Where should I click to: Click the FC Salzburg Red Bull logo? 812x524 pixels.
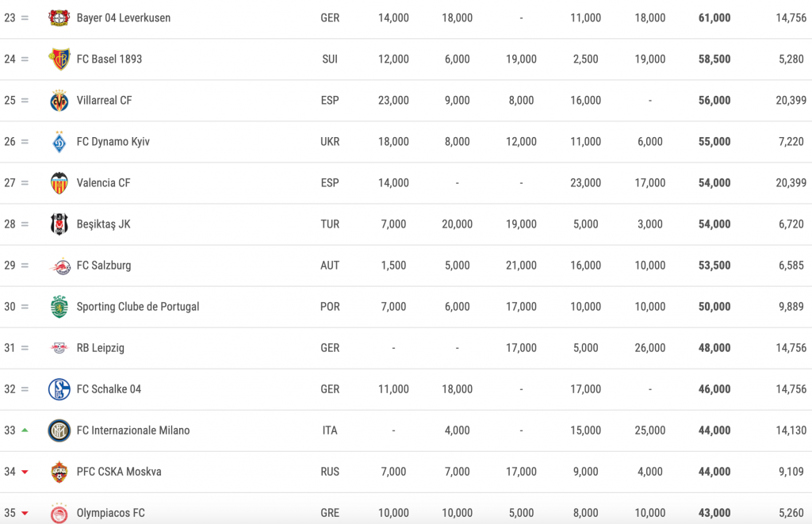pyautogui.click(x=59, y=266)
